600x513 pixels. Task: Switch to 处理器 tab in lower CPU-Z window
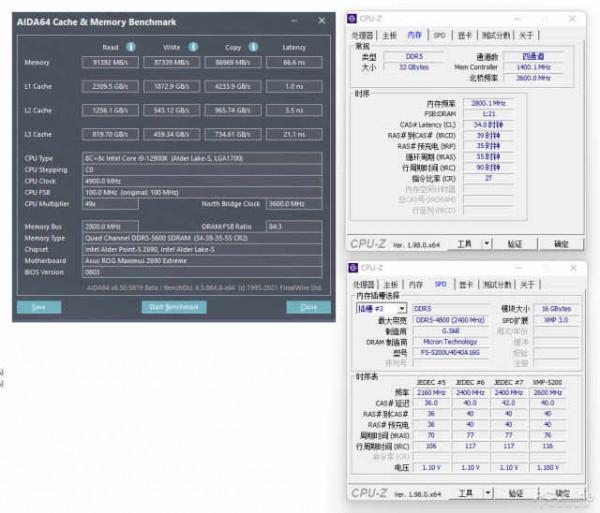(x=364, y=285)
